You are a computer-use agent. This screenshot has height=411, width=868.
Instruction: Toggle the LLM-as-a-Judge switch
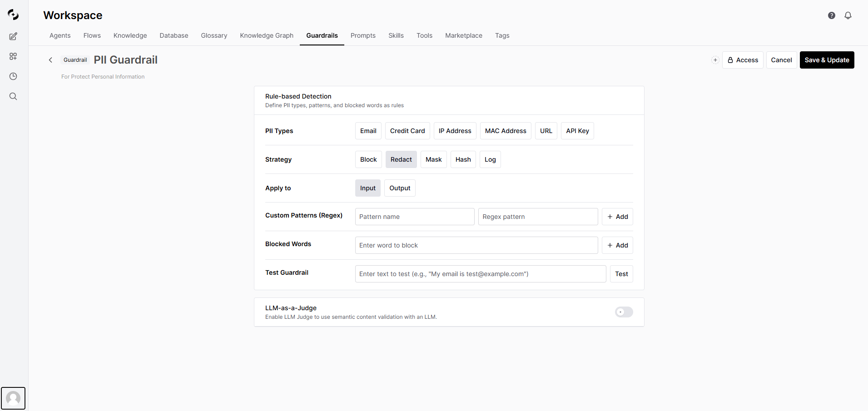click(624, 312)
